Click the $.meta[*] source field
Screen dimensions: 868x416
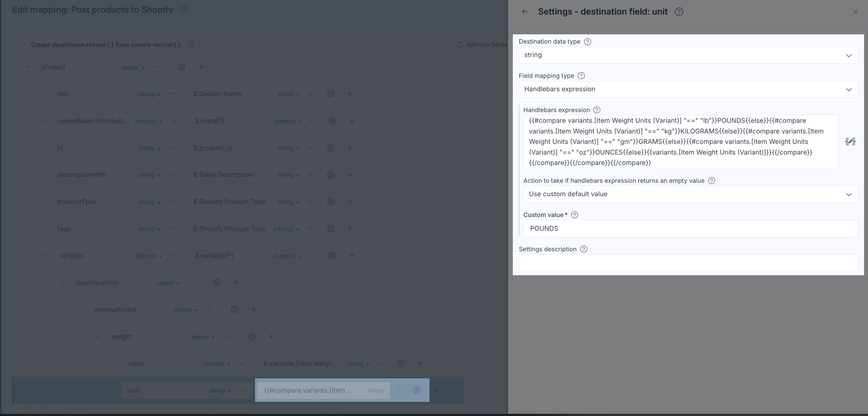click(x=209, y=121)
